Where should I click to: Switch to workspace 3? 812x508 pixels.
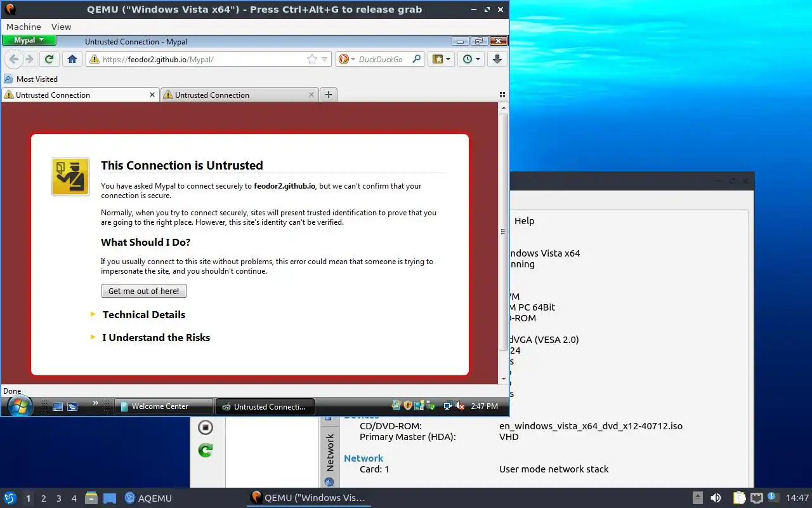[x=59, y=498]
